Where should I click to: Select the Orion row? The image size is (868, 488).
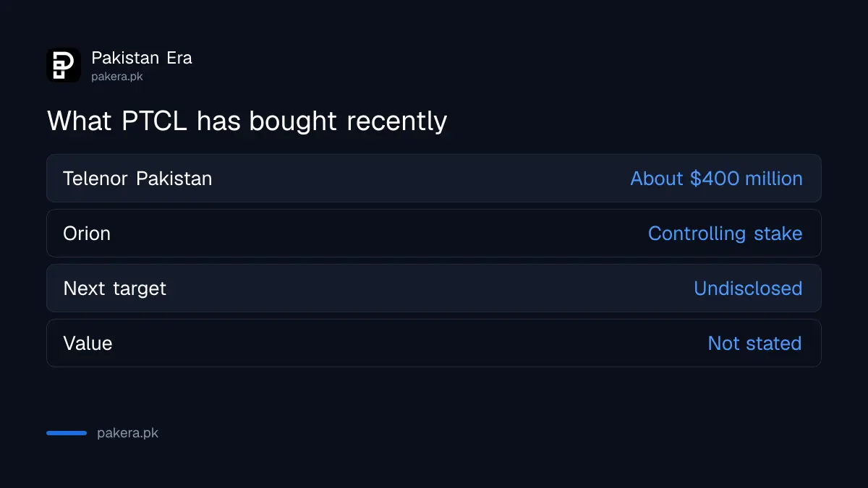434,233
